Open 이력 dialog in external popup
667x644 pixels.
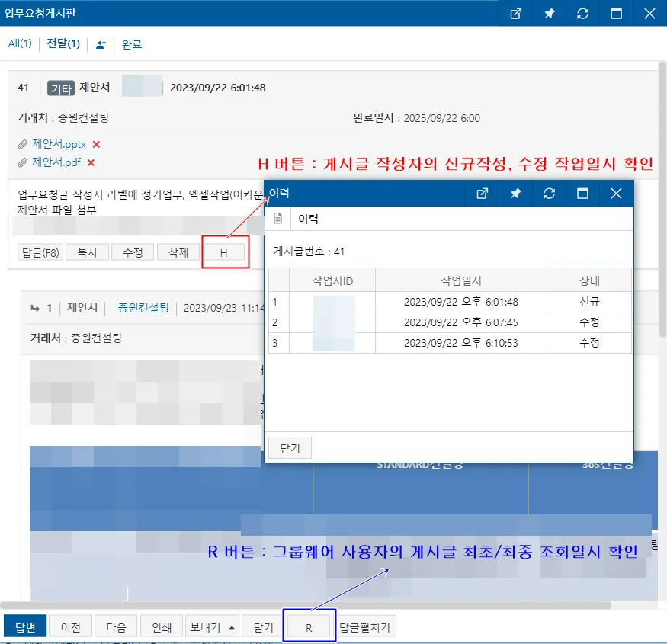click(482, 194)
